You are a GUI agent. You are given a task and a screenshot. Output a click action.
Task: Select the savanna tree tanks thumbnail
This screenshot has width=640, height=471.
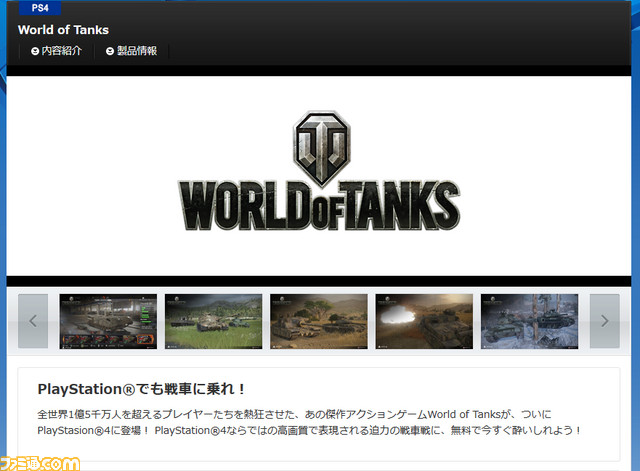point(319,321)
